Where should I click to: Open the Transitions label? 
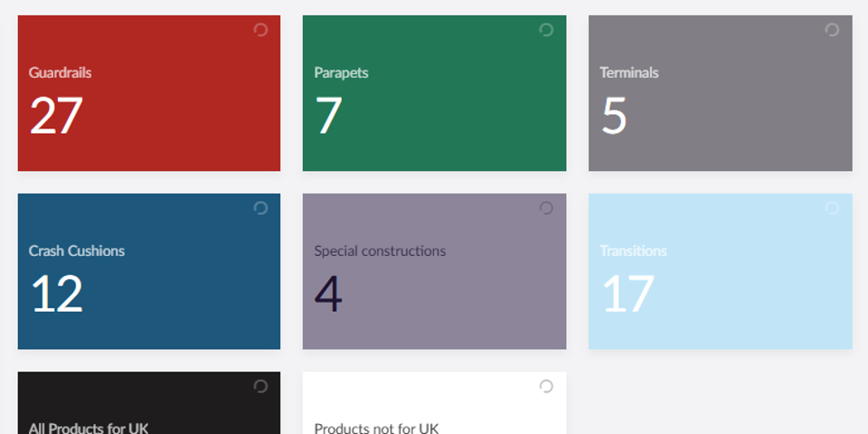[633, 250]
